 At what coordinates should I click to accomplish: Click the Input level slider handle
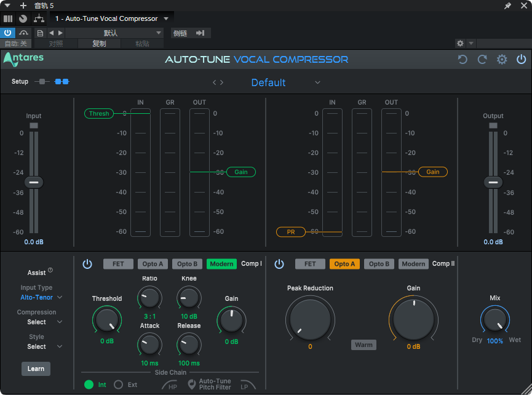click(34, 182)
